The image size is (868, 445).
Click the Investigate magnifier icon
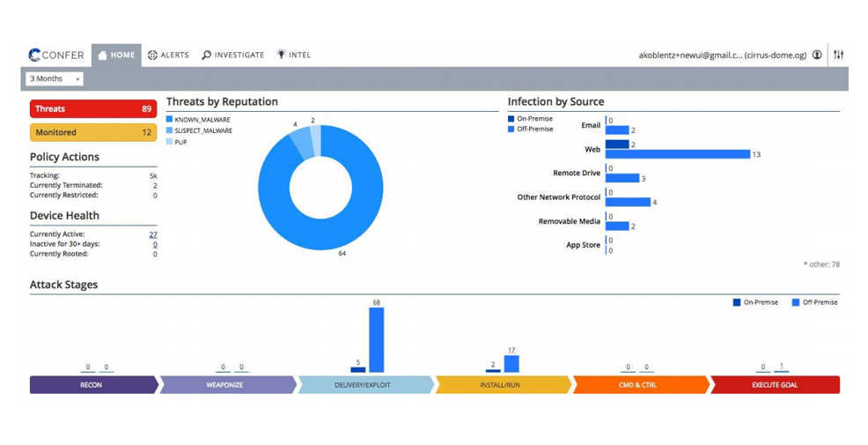point(207,55)
